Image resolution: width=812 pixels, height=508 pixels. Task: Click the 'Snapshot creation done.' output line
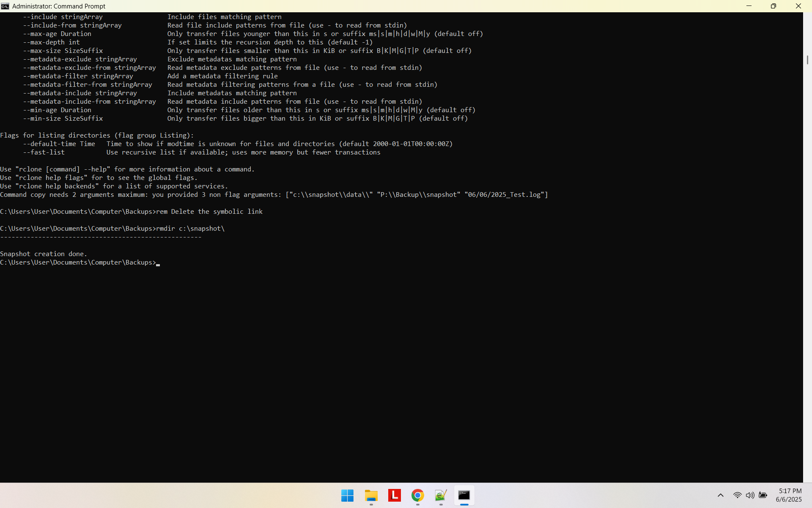point(44,254)
